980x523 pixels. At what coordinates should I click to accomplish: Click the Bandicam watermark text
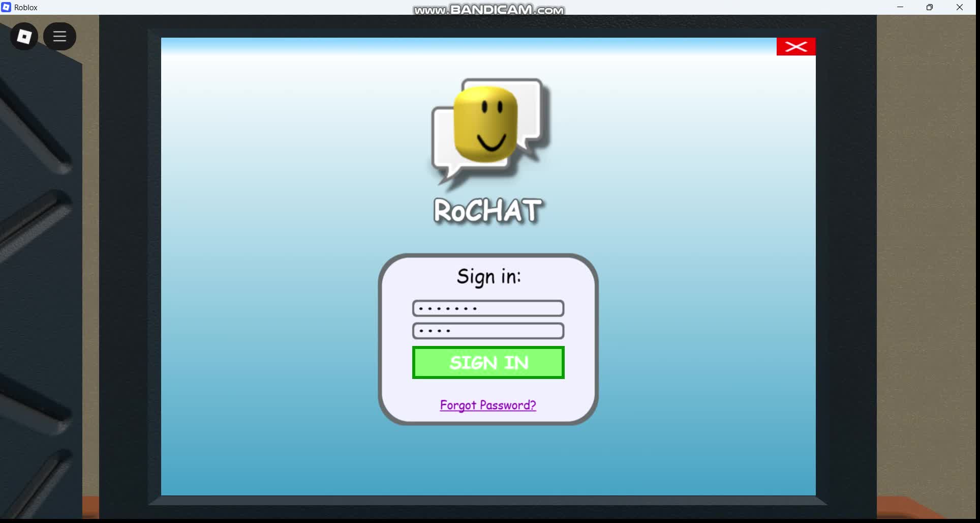(488, 10)
